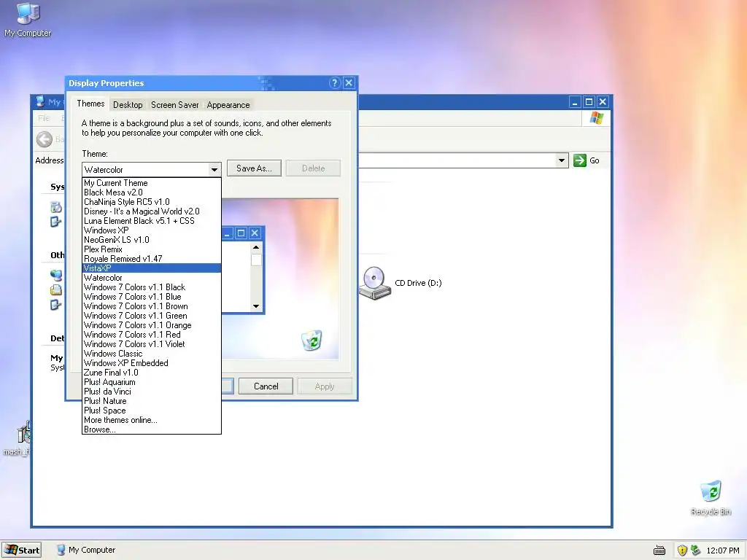The width and height of the screenshot is (747, 560).
Task: Select ChaNinja Style RC5 v1.0 theme
Action: (152, 202)
